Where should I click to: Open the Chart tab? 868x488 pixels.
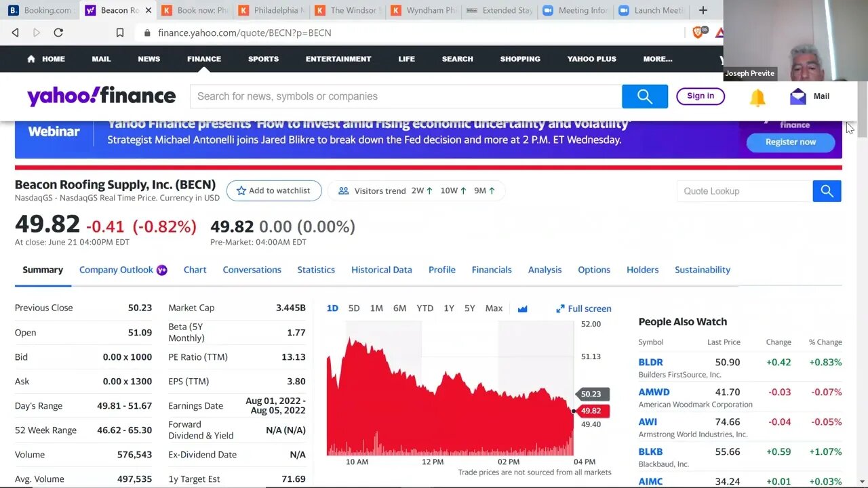pyautogui.click(x=195, y=270)
